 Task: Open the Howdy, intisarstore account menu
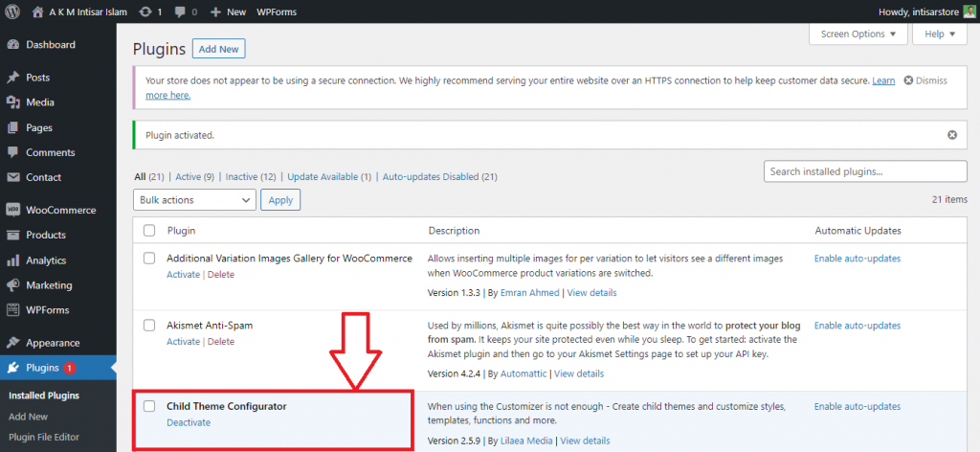tap(926, 11)
